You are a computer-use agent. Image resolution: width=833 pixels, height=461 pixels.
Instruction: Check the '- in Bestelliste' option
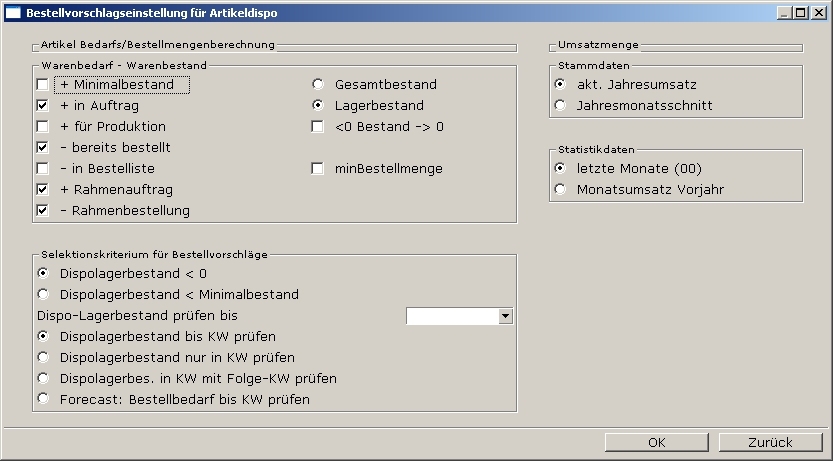coord(43,168)
